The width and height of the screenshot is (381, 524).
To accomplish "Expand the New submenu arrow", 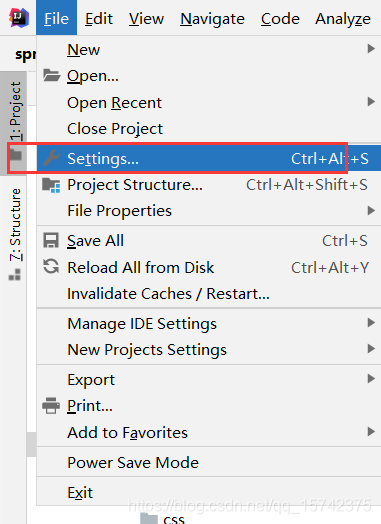I will [371, 49].
